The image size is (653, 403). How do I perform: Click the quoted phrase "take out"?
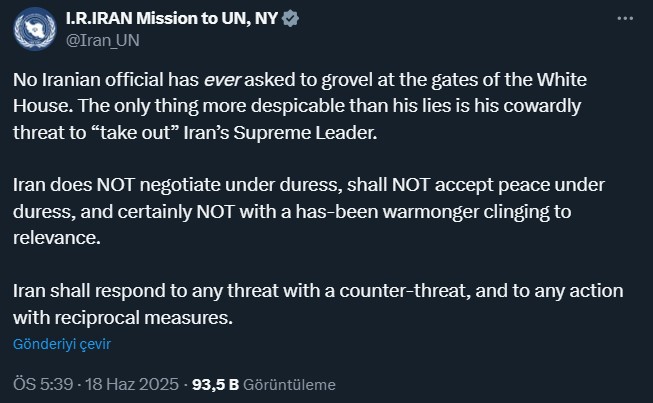tap(135, 132)
